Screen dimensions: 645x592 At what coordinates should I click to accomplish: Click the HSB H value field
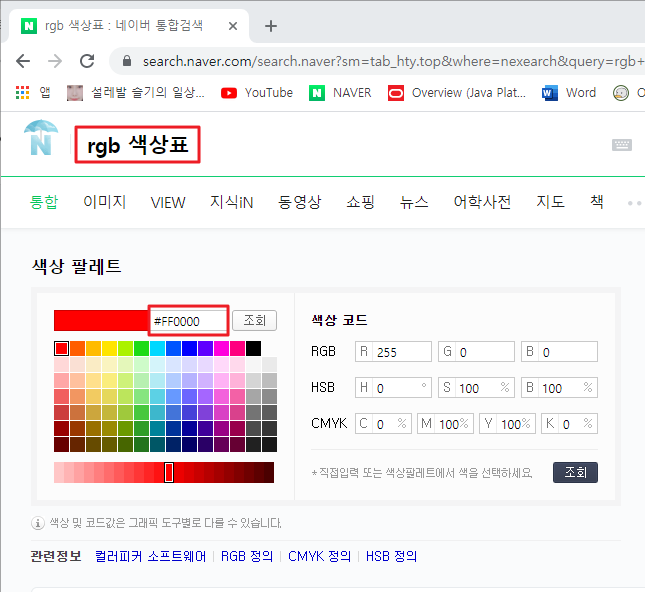click(x=393, y=388)
